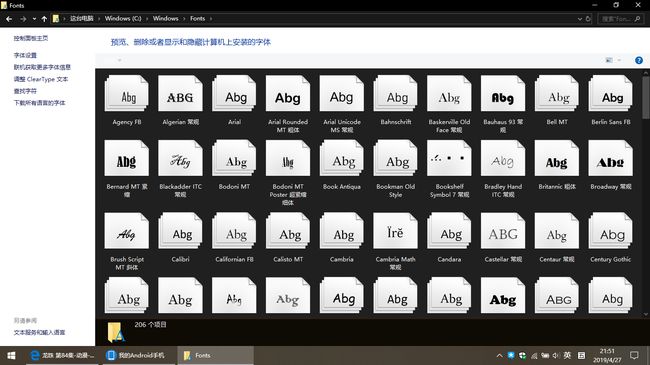
Task: Open the Windows Start button
Action: tap(11, 355)
